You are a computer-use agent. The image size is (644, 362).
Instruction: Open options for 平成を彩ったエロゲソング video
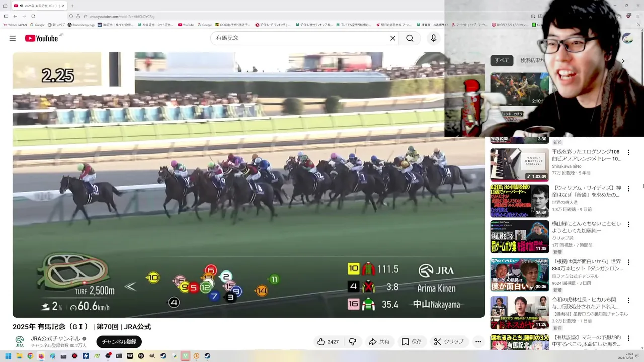pos(628,152)
